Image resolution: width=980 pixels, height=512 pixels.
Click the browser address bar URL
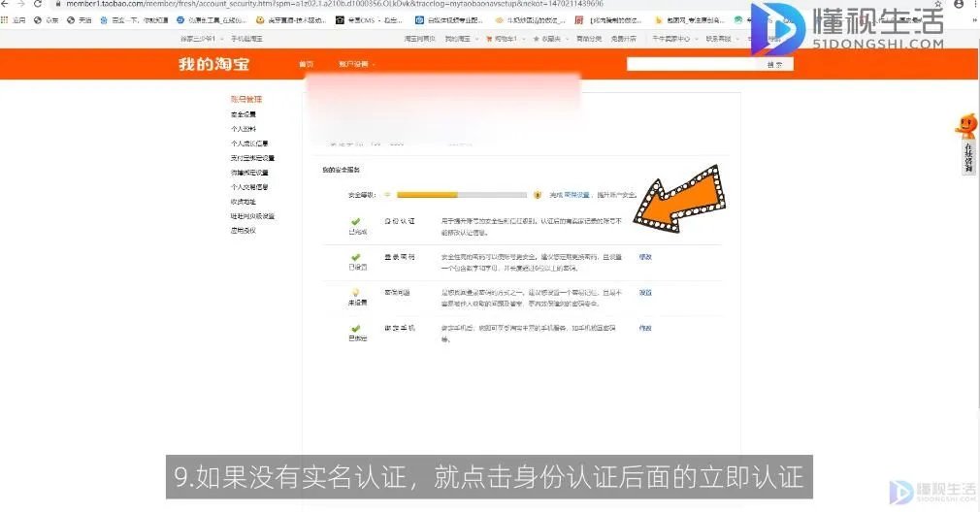335,4
